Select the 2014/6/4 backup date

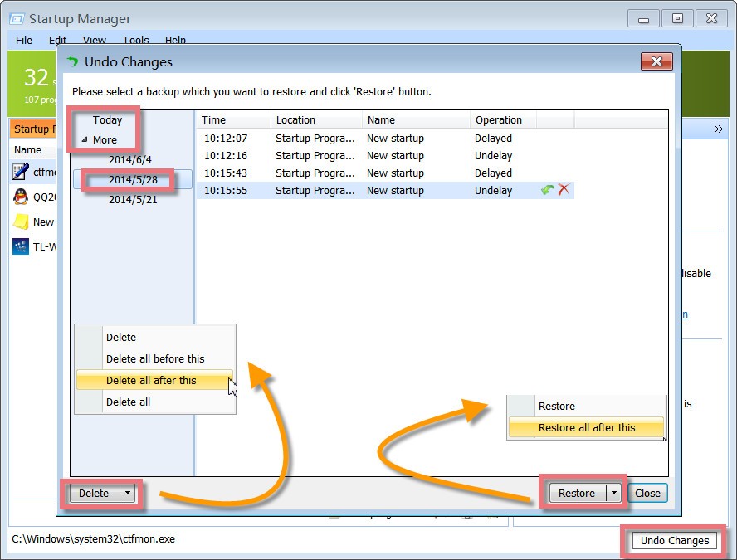click(x=129, y=159)
